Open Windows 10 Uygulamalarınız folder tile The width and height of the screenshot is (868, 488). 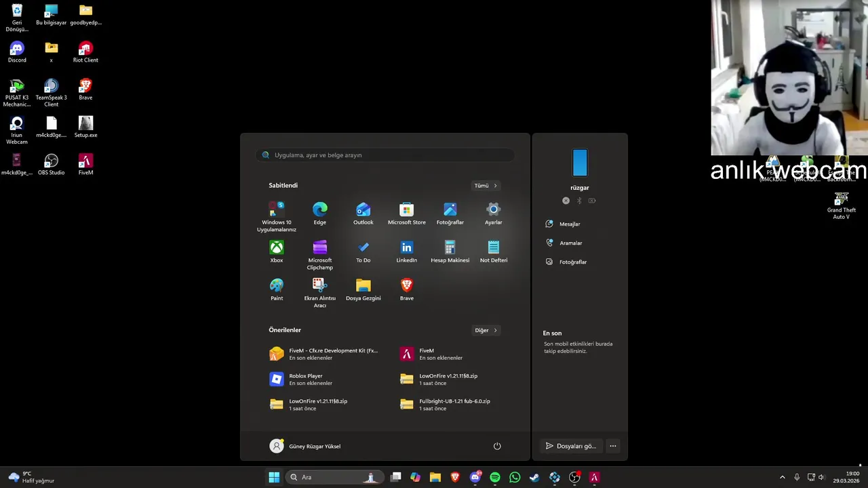pos(276,217)
